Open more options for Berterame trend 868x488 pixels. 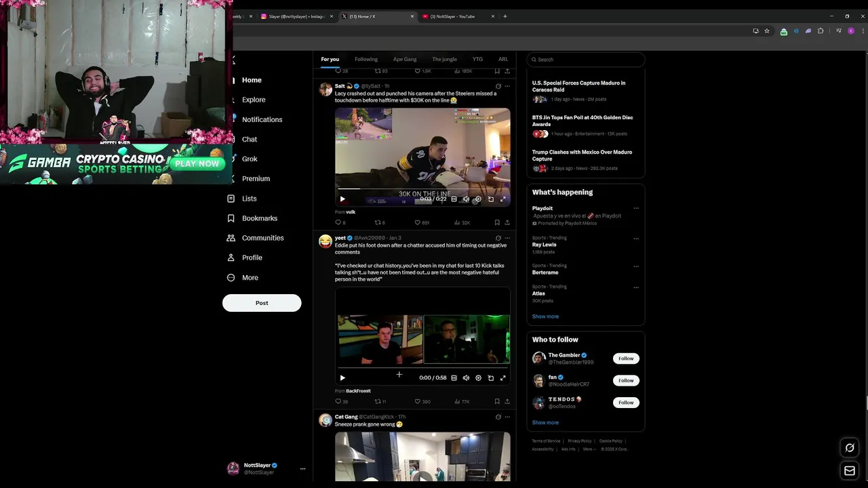pyautogui.click(x=636, y=266)
